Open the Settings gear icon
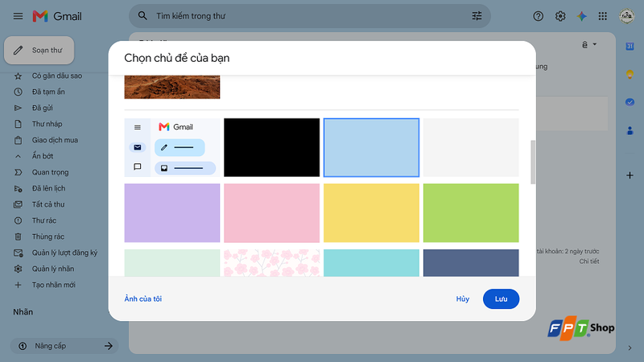 pyautogui.click(x=560, y=16)
